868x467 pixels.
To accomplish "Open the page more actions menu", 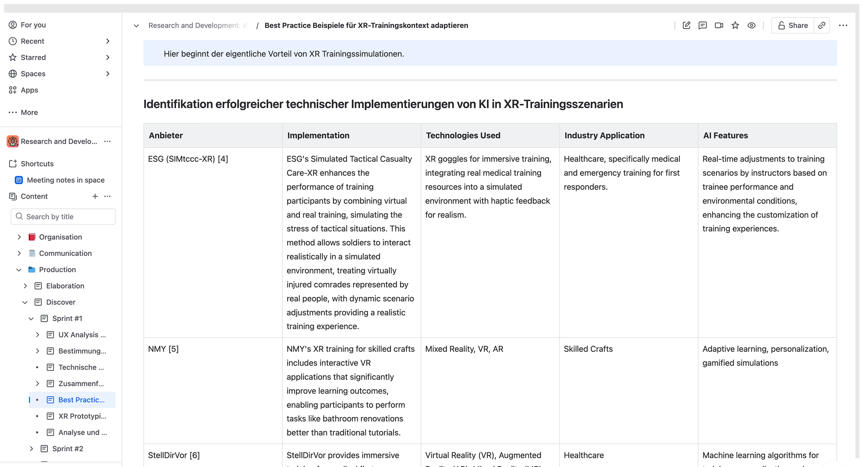I will point(843,25).
